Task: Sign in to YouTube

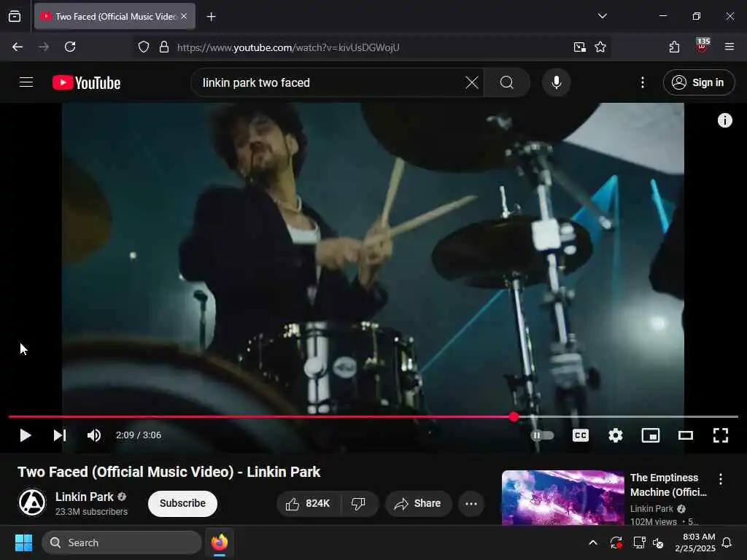Action: (x=698, y=82)
